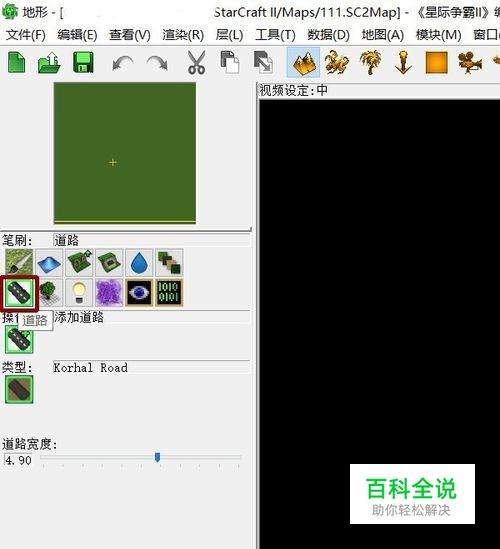
Task: Open a map file via folder icon
Action: pos(49,62)
